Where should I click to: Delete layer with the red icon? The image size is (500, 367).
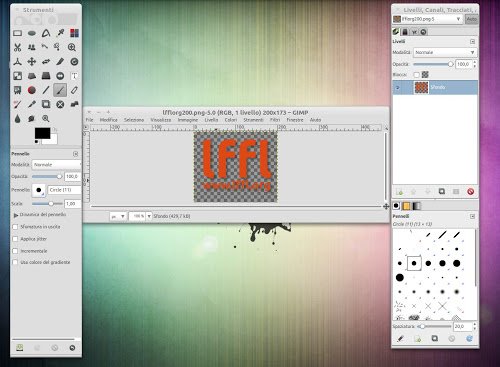point(470,192)
